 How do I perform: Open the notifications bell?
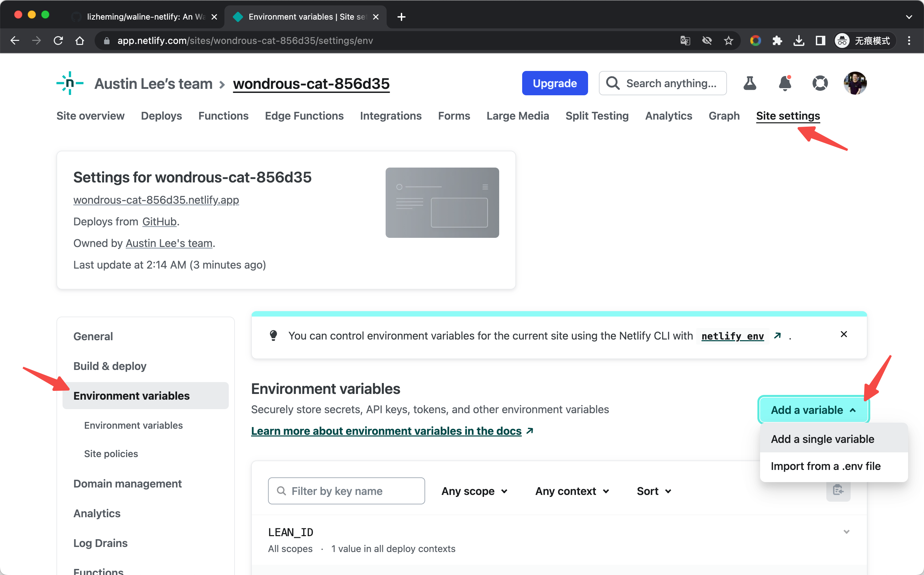785,83
